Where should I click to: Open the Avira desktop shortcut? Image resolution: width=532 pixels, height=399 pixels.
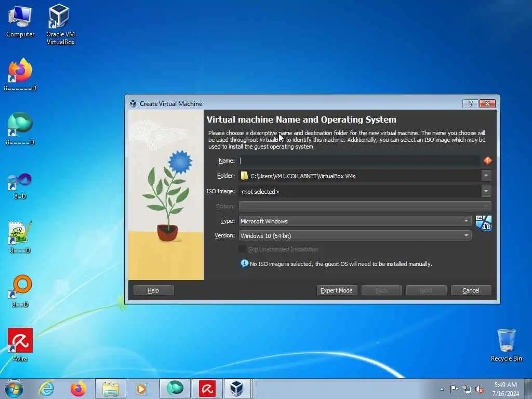tap(20, 344)
